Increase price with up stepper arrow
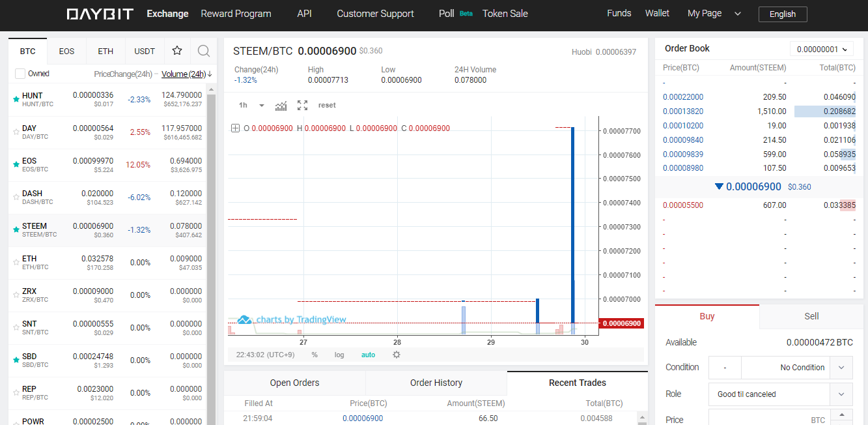This screenshot has height=425, width=868. (x=842, y=415)
